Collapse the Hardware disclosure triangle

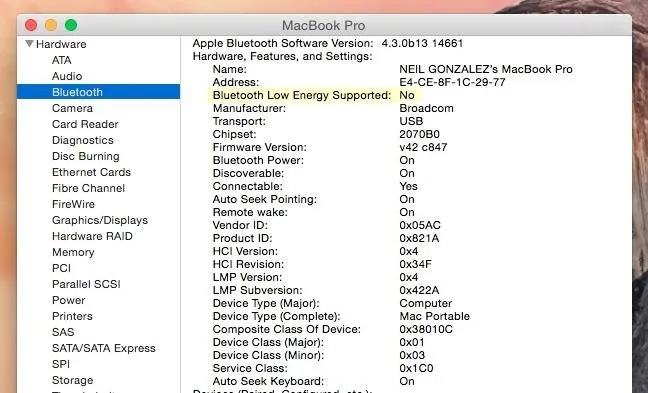pos(29,43)
